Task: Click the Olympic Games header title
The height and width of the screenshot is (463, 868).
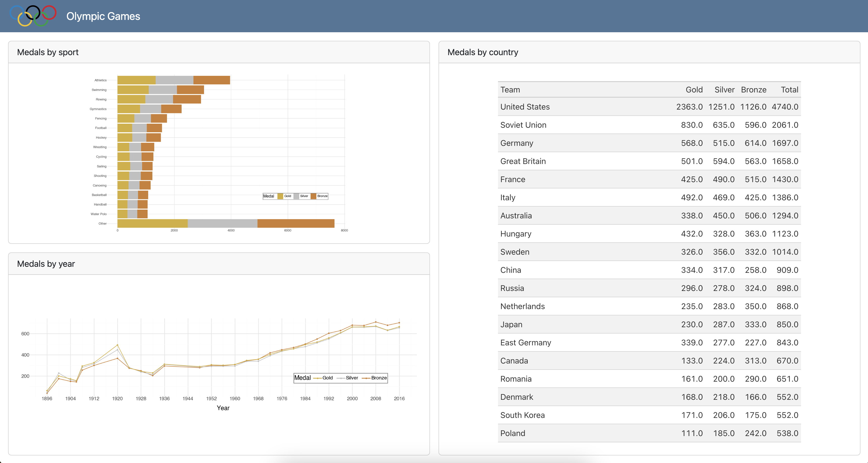Action: tap(103, 16)
